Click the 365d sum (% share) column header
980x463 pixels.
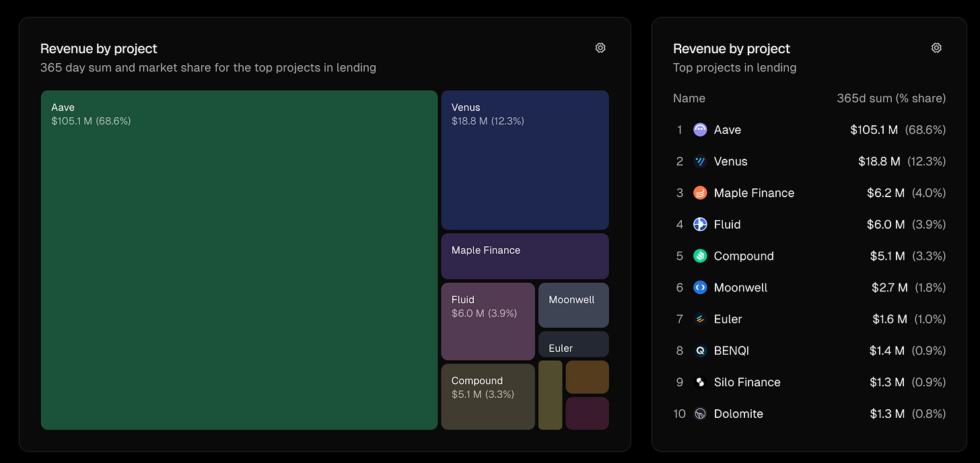(x=891, y=98)
